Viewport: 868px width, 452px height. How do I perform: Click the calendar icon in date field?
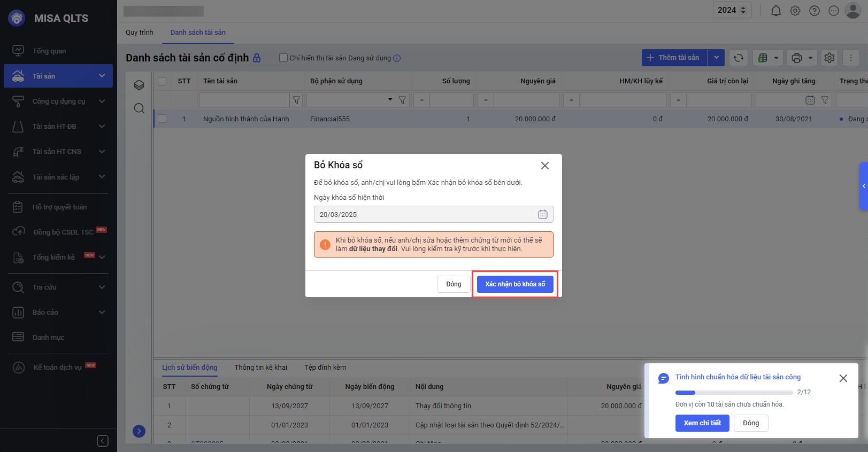(542, 214)
